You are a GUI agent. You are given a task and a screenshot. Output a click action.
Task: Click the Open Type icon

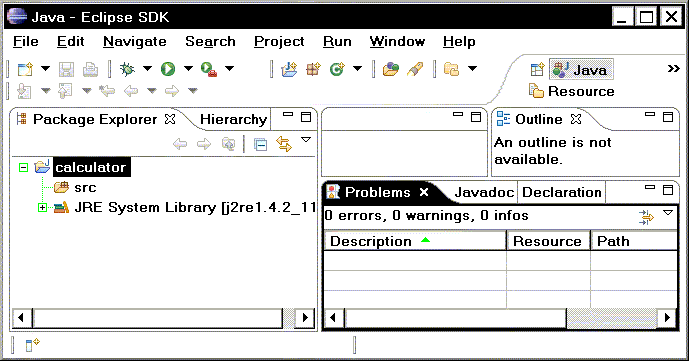[391, 69]
